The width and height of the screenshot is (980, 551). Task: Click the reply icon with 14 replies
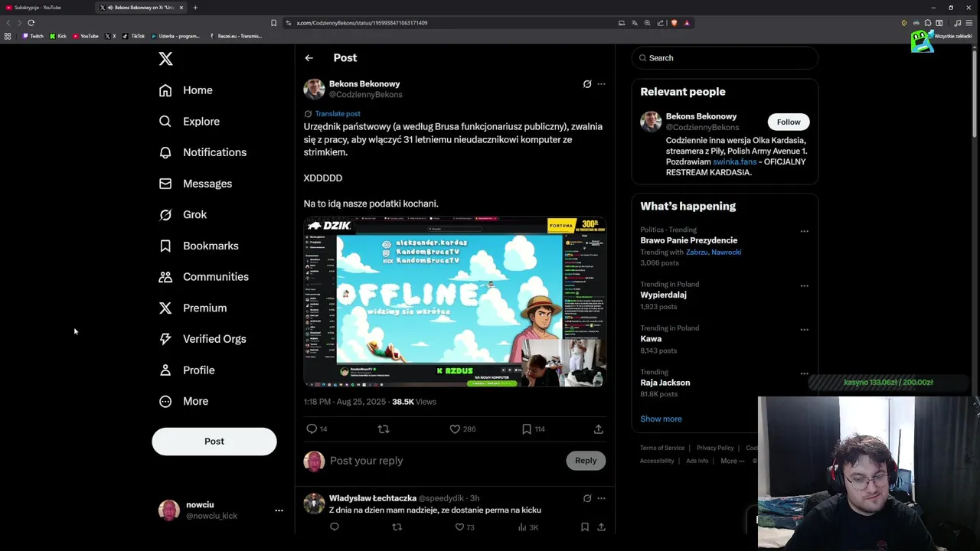point(312,429)
